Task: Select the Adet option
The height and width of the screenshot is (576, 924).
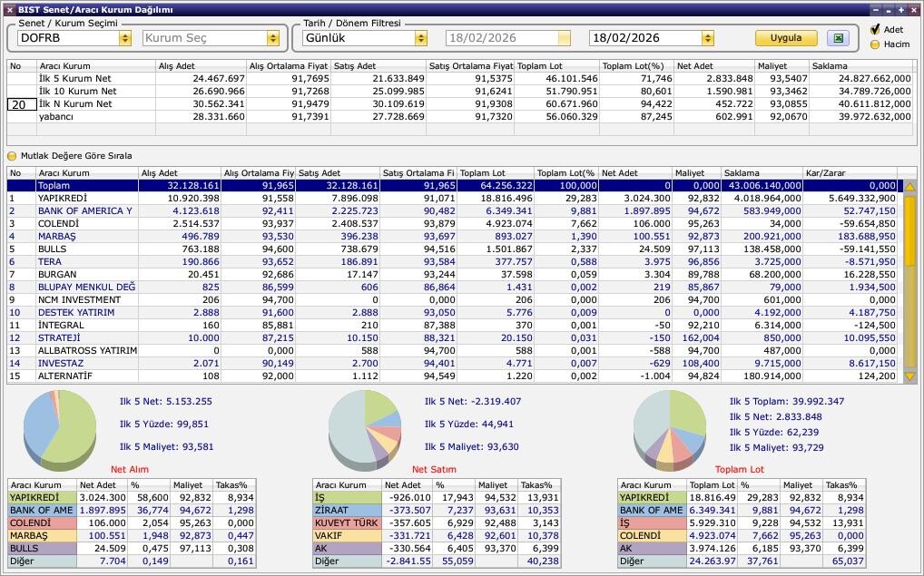Action: tap(875, 30)
